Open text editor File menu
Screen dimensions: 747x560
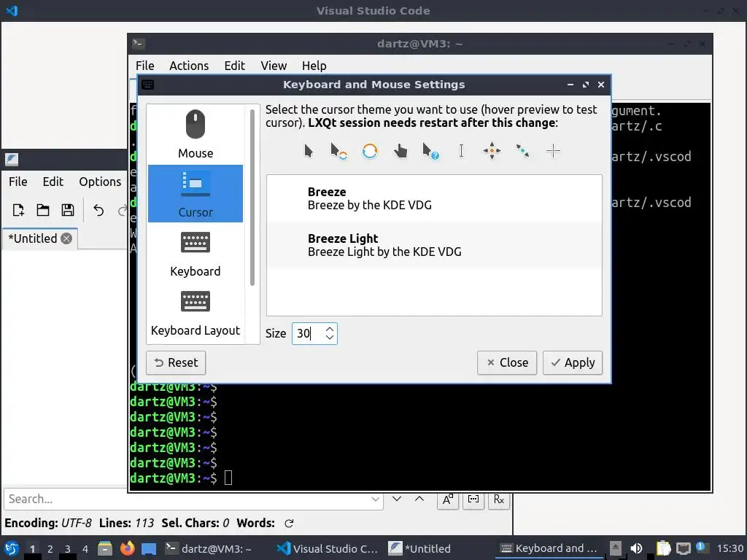pos(18,182)
